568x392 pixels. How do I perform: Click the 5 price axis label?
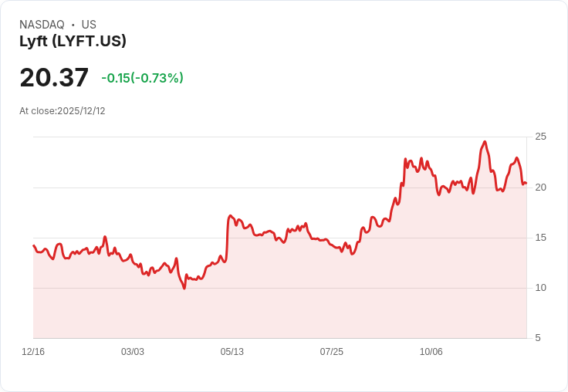[x=538, y=338]
